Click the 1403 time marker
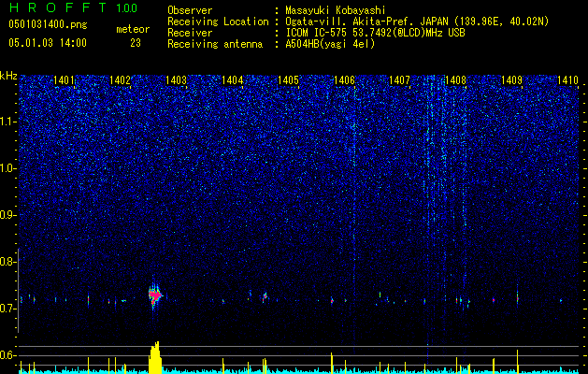Viewport: 588px width, 374px height. (x=176, y=79)
